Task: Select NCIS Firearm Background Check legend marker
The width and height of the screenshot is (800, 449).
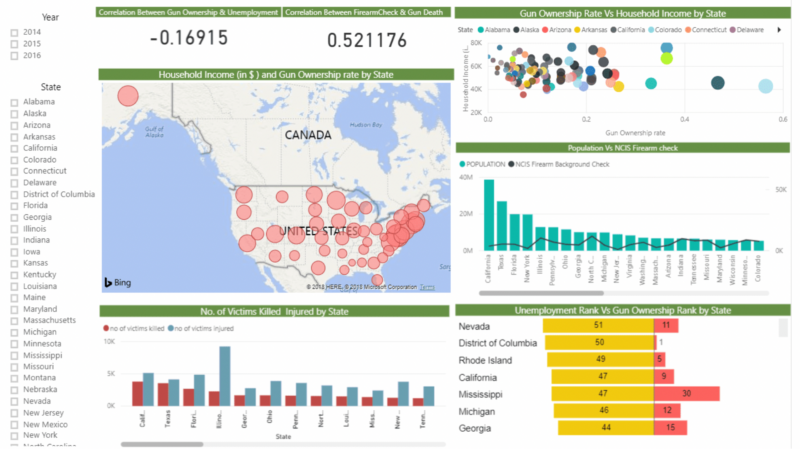Action: pos(513,163)
